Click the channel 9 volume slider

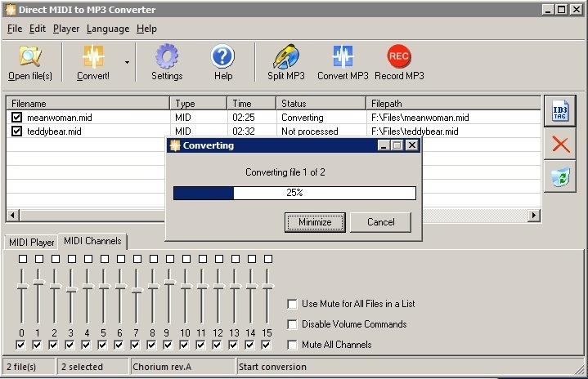click(x=169, y=282)
